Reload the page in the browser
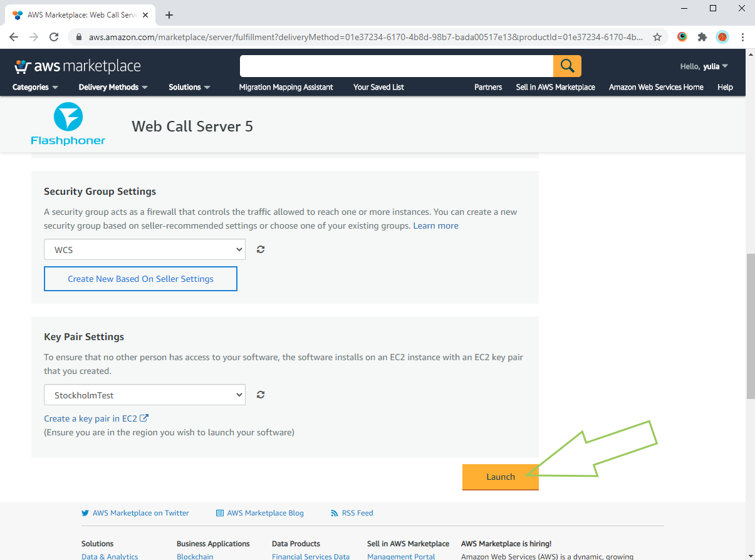The height and width of the screenshot is (560, 755). coord(54,37)
